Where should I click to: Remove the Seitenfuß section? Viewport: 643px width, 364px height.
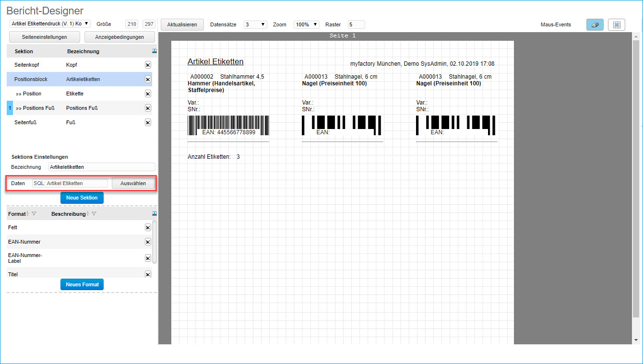(x=148, y=122)
